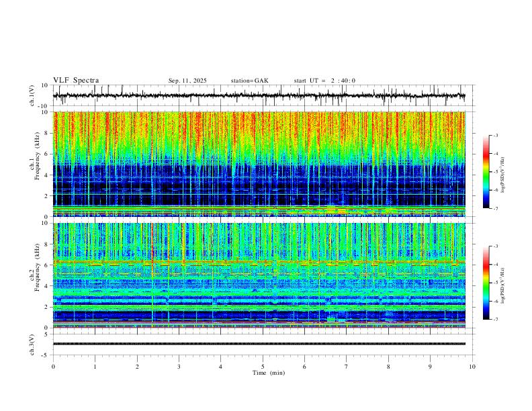Image resolution: width=532 pixels, height=411 pixels.
Task: Click time axis tick label "8"
Action: 388,367
